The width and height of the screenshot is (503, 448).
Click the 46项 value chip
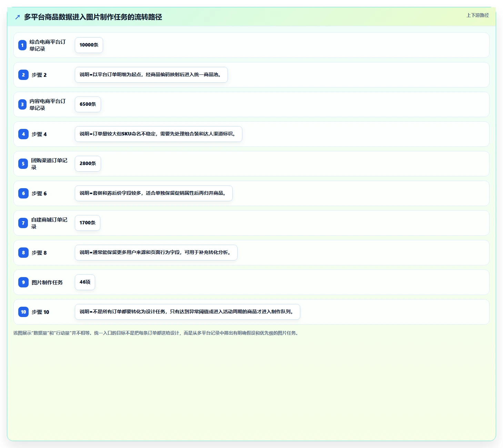(x=85, y=282)
